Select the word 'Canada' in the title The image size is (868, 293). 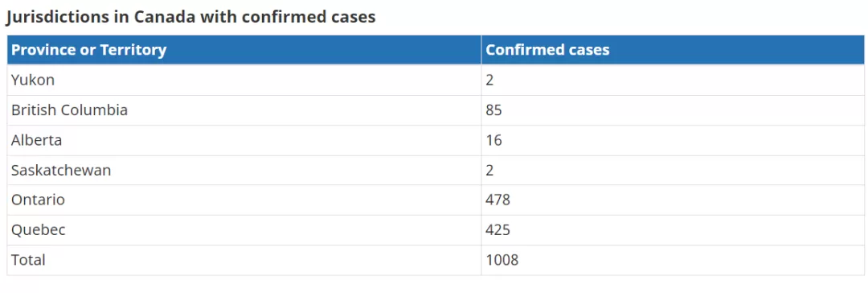point(166,17)
